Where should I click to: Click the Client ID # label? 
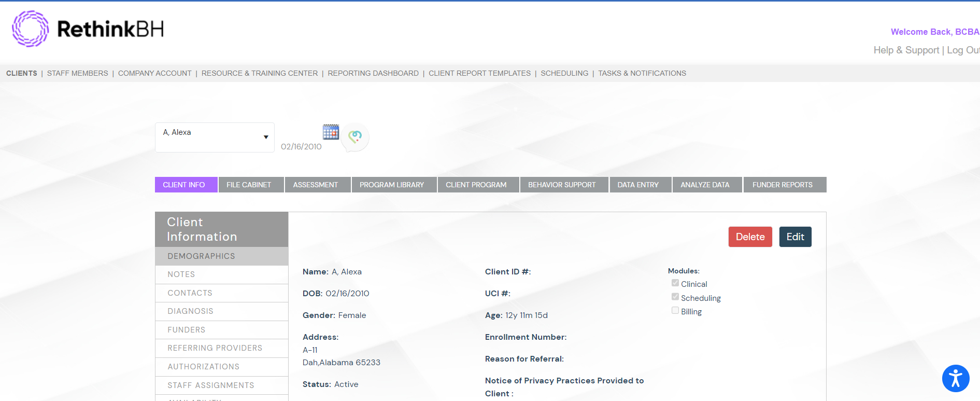coord(508,272)
